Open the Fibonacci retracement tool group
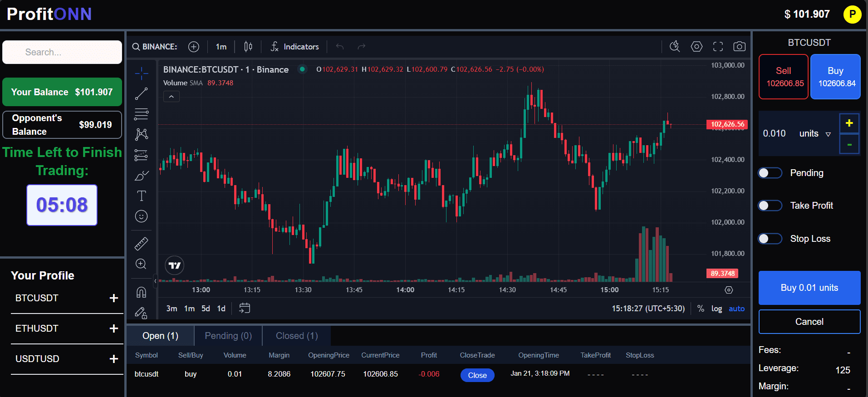The image size is (868, 397). (141, 114)
